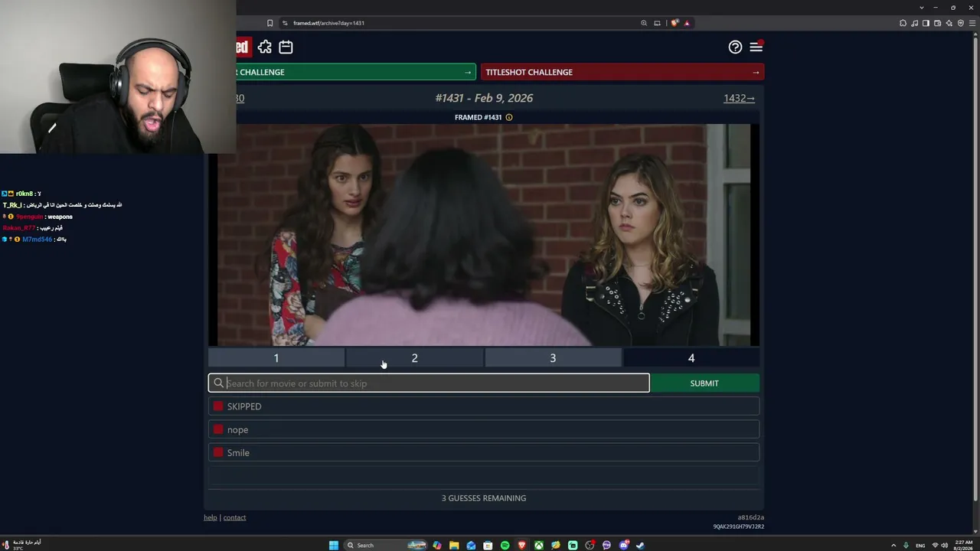Open the Brave Shields icon
This screenshot has height=551, width=980.
pos(675,23)
